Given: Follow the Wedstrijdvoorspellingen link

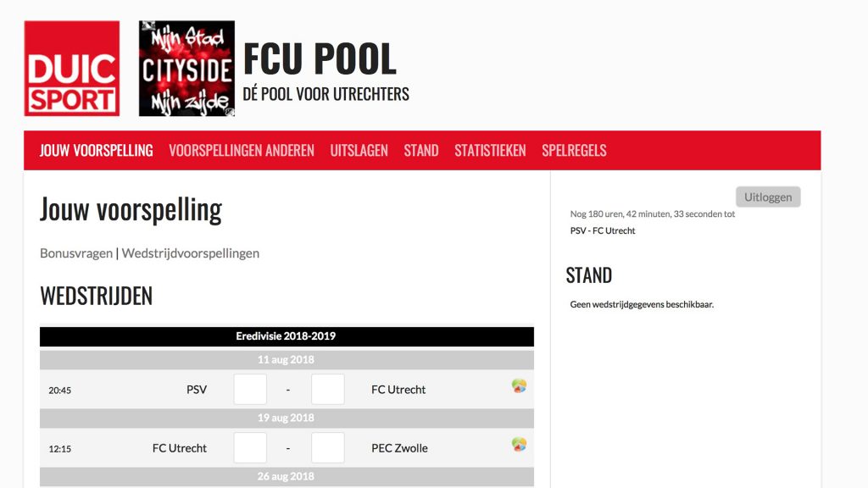Looking at the screenshot, I should 191,253.
